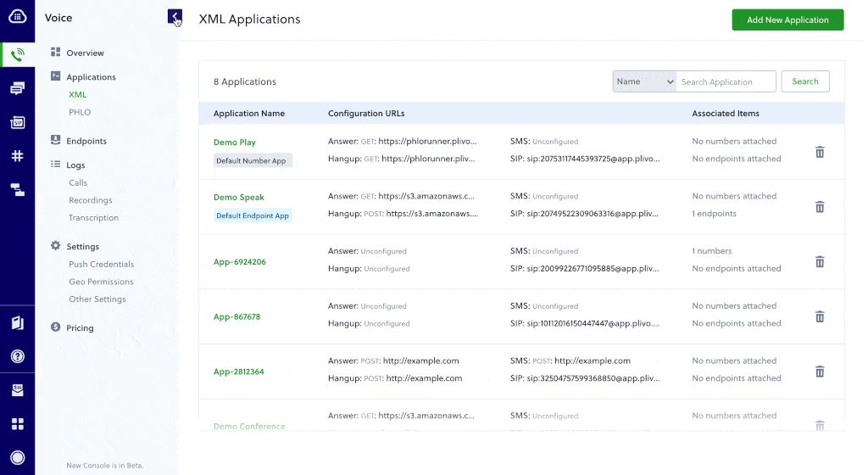Select the PHLO applications submenu
This screenshot has width=868, height=475.
[80, 112]
